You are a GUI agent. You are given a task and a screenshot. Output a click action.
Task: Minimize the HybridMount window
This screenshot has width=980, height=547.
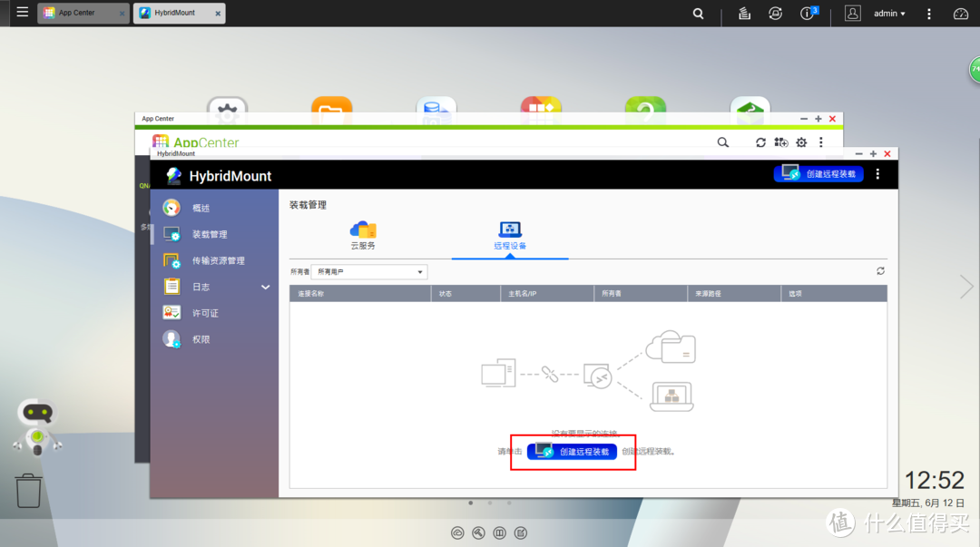[x=858, y=154]
